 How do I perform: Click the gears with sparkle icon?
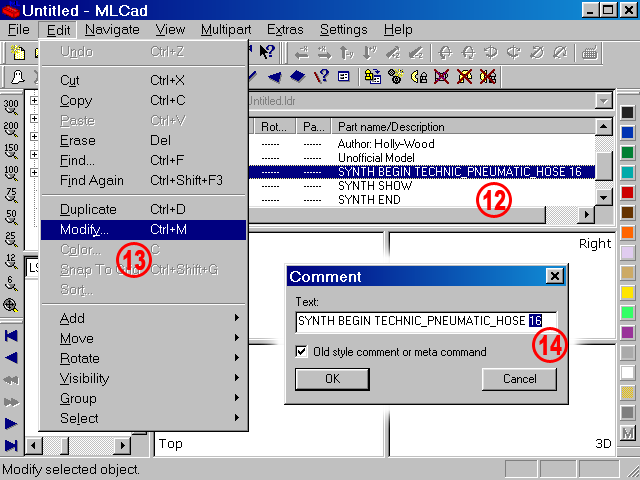(x=395, y=77)
